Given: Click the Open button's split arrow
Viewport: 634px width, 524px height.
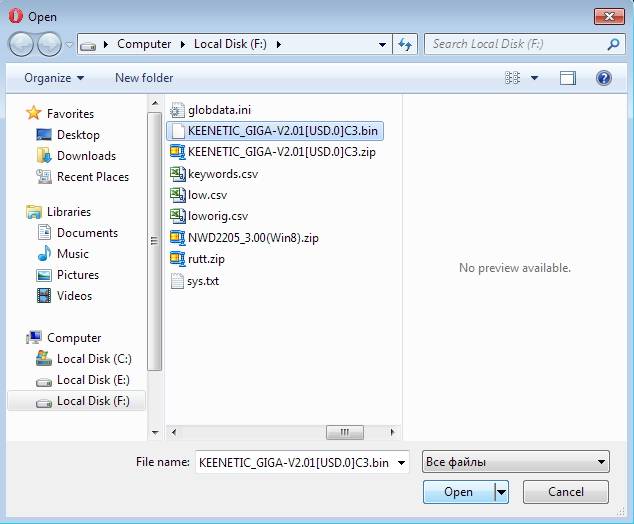Looking at the screenshot, I should click(501, 492).
